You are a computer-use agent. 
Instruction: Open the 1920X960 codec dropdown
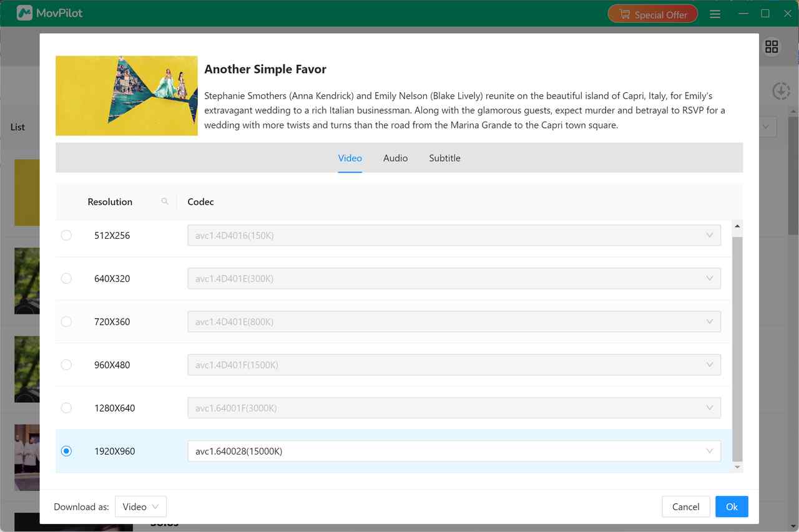[x=709, y=450]
